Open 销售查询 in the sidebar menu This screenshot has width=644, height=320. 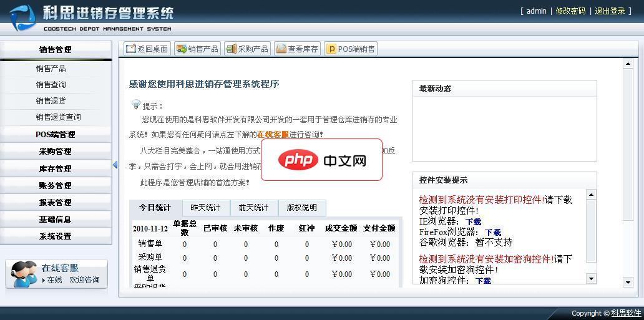[x=51, y=85]
